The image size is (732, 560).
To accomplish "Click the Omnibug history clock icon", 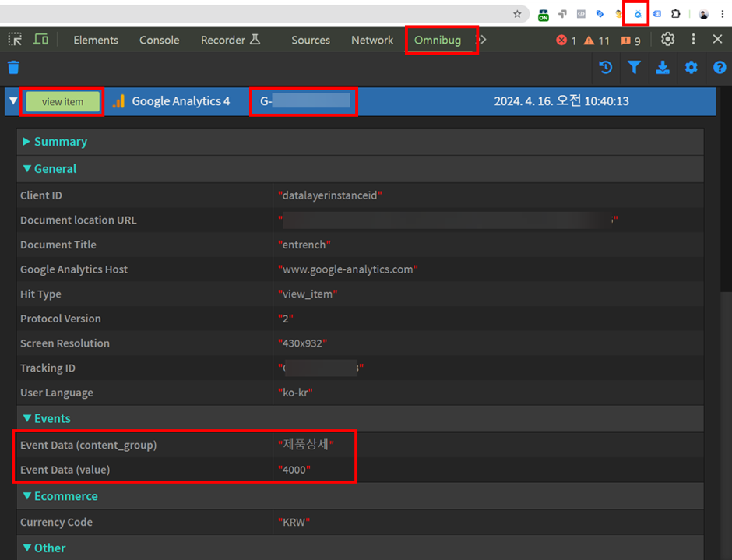I will tap(606, 68).
